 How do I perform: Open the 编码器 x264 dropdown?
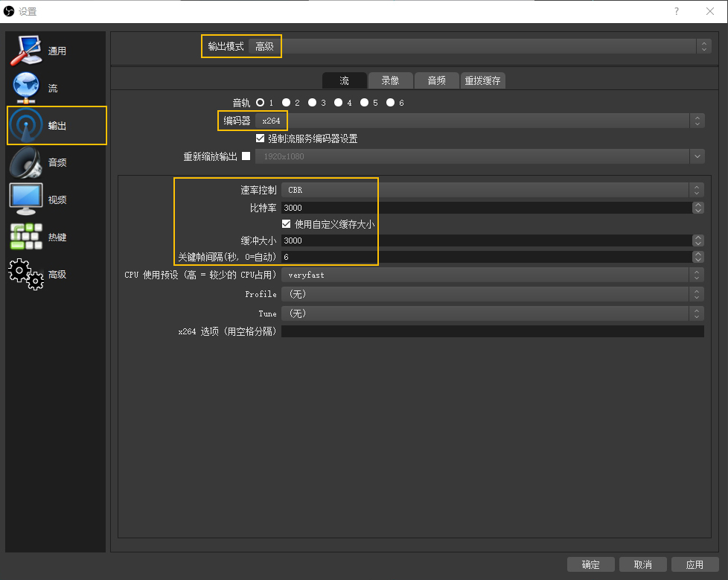[479, 121]
